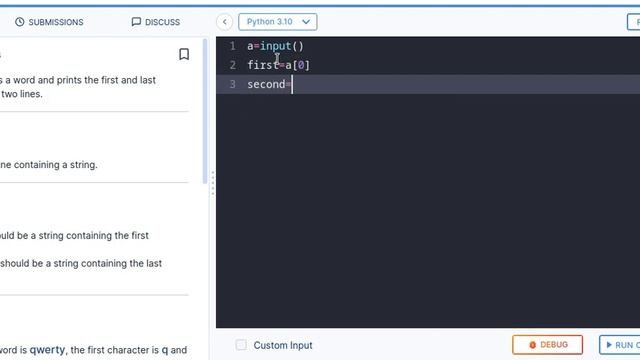Viewport: 640px width, 360px height.
Task: Click the play triangle icon in the Run button
Action: (x=609, y=345)
